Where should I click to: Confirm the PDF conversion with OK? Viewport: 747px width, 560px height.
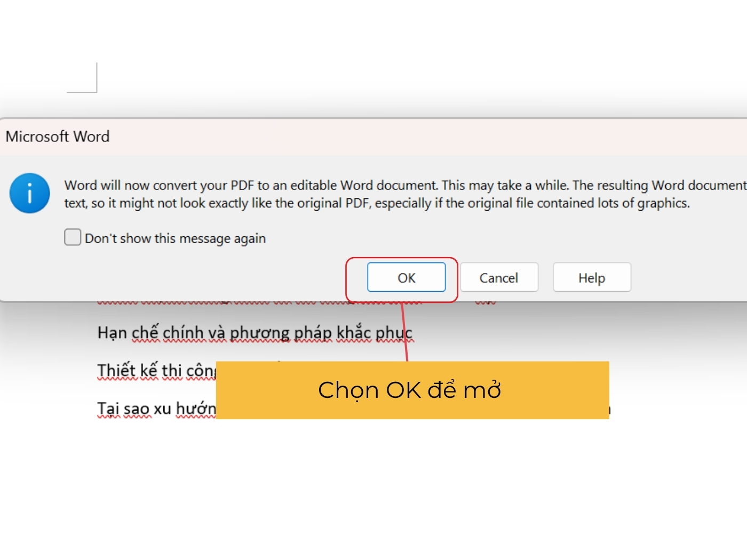406,277
